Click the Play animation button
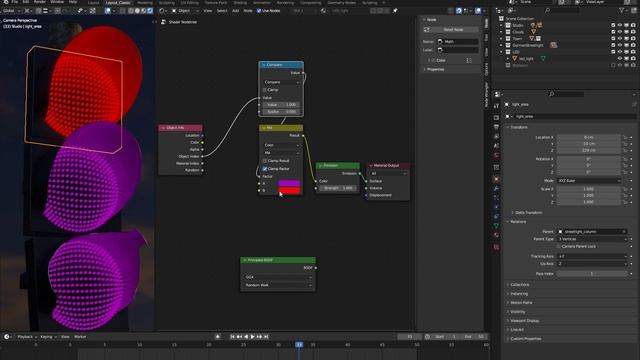This screenshot has width=640, height=360. click(252, 337)
